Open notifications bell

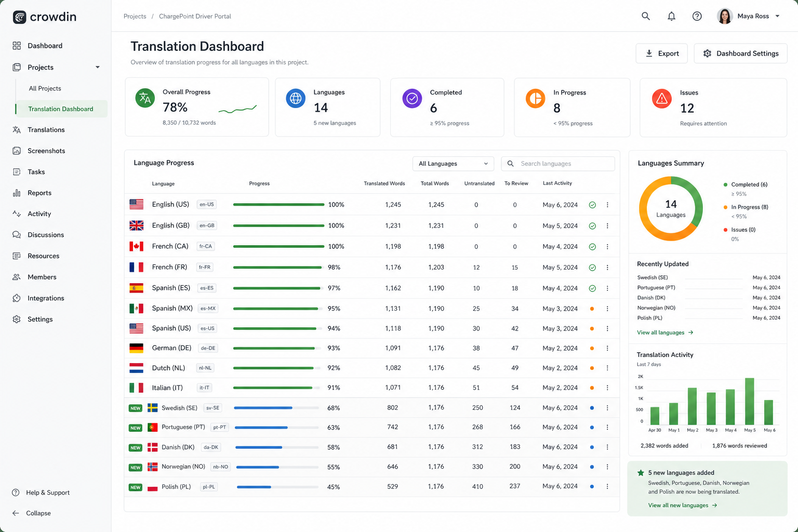671,16
